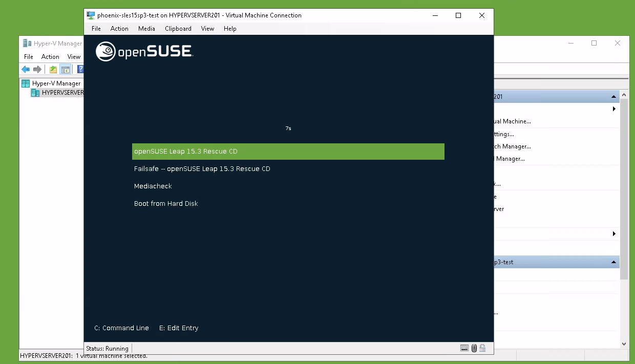Open the Media menu in VM Connection
635x364 pixels.
[x=146, y=29]
